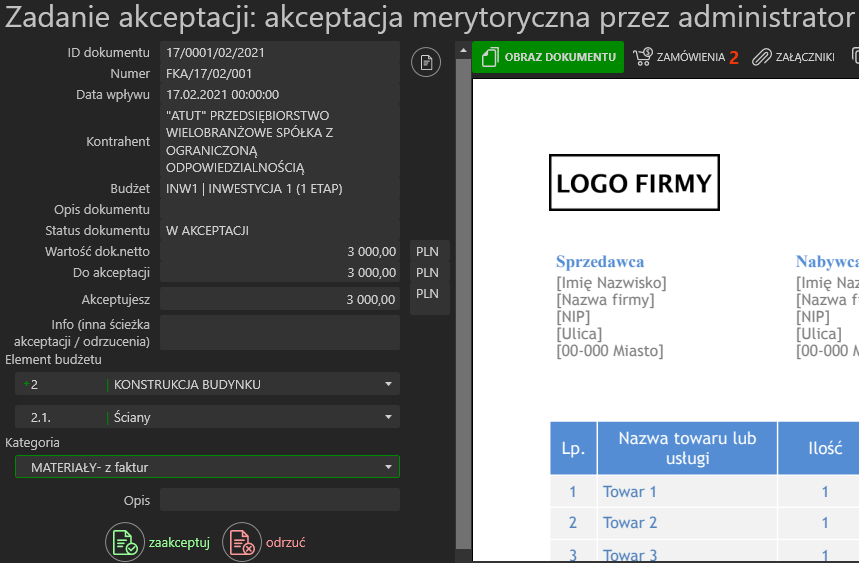Click Towar 2 in the document table

(629, 522)
